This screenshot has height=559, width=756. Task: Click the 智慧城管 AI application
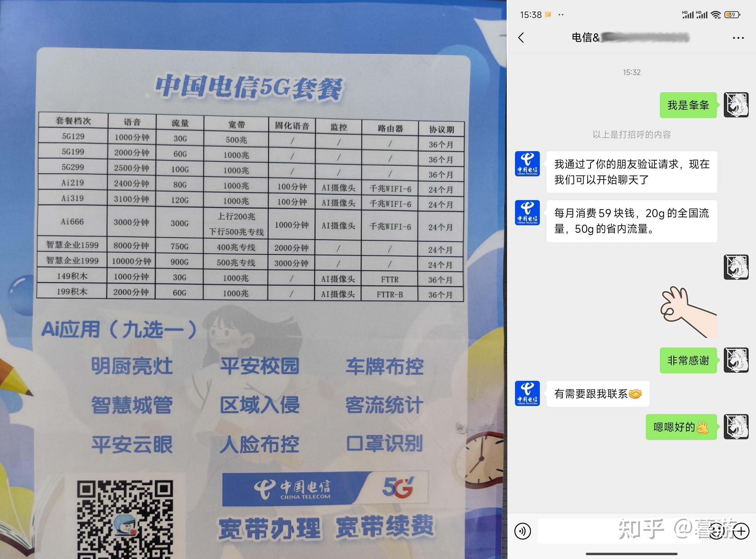pos(132,405)
